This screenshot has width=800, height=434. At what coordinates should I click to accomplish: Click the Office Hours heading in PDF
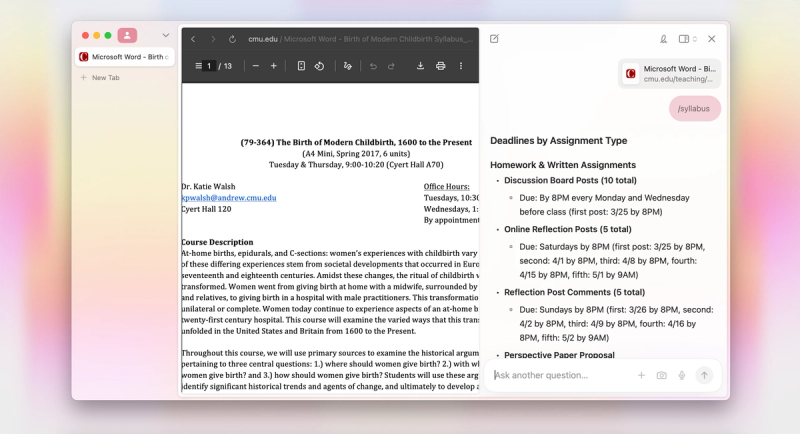tap(446, 187)
